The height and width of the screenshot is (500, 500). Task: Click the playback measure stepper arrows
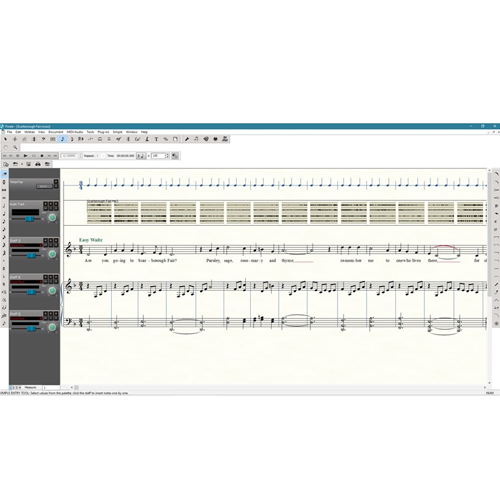pos(80,156)
